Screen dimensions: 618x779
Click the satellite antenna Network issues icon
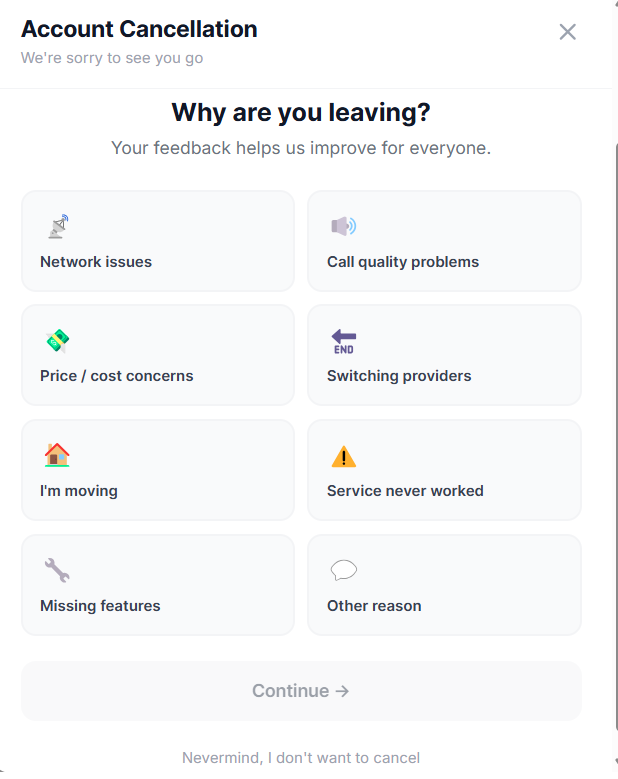[58, 227]
